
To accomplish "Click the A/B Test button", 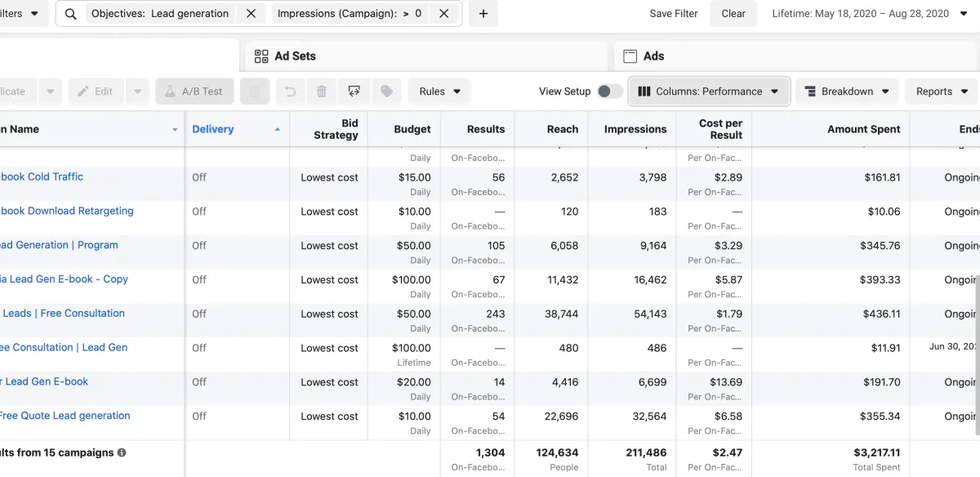I will click(x=194, y=91).
